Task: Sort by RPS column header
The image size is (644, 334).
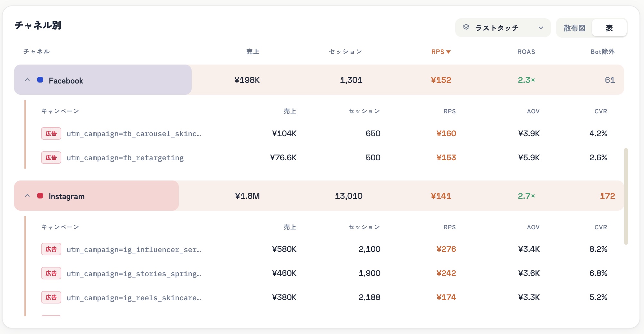Action: click(441, 52)
